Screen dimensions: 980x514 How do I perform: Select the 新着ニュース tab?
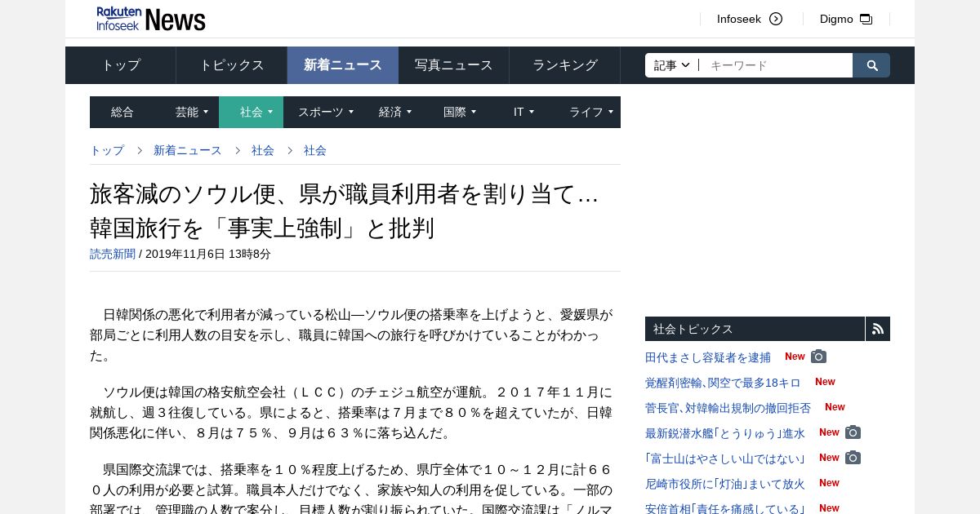coord(343,65)
